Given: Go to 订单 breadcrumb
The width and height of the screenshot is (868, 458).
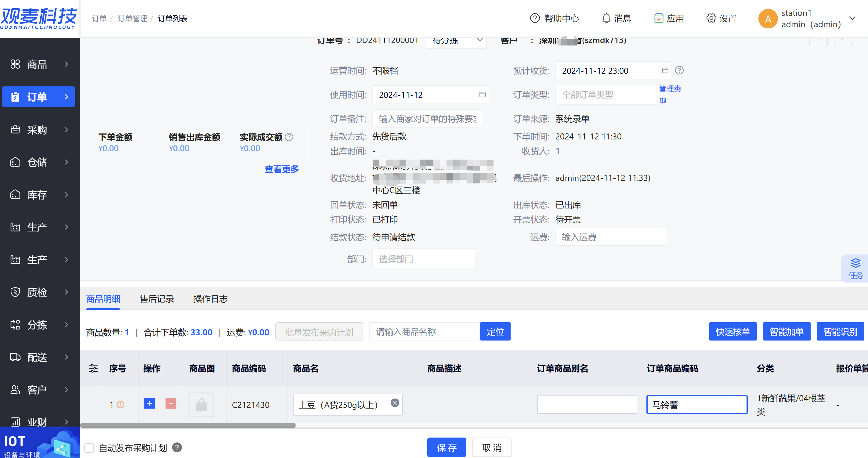Looking at the screenshot, I should [x=99, y=19].
